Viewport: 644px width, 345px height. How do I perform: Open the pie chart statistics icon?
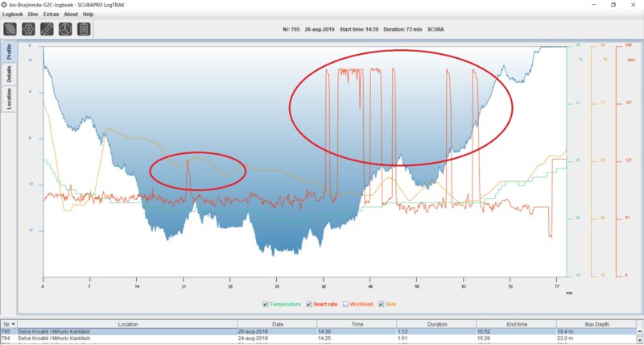pyautogui.click(x=65, y=29)
